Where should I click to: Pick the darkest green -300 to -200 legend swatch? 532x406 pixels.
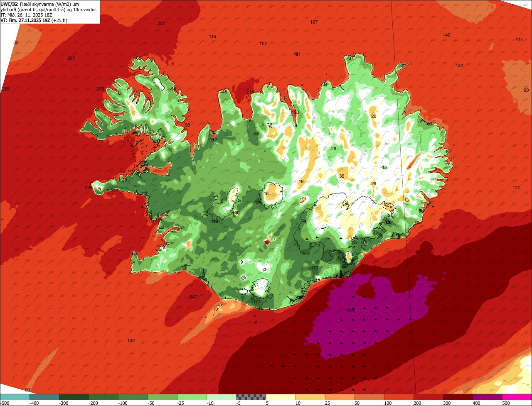tap(74, 397)
